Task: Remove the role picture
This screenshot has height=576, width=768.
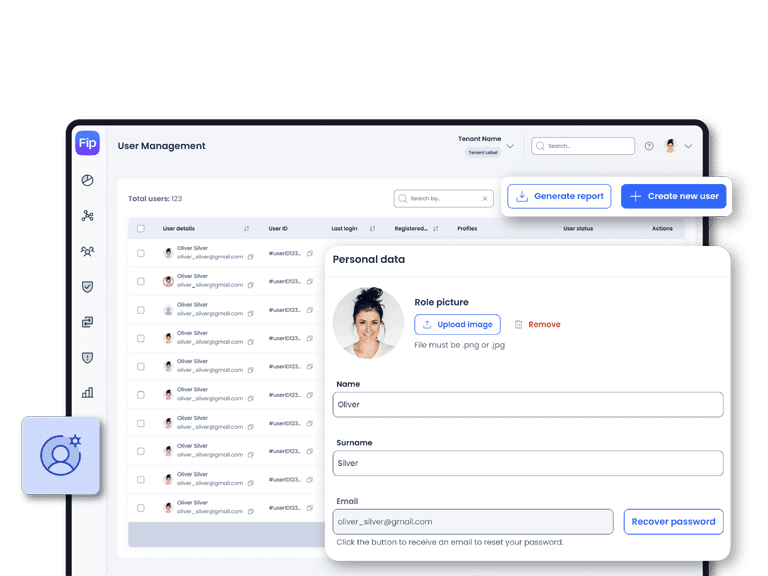Action: [x=537, y=324]
